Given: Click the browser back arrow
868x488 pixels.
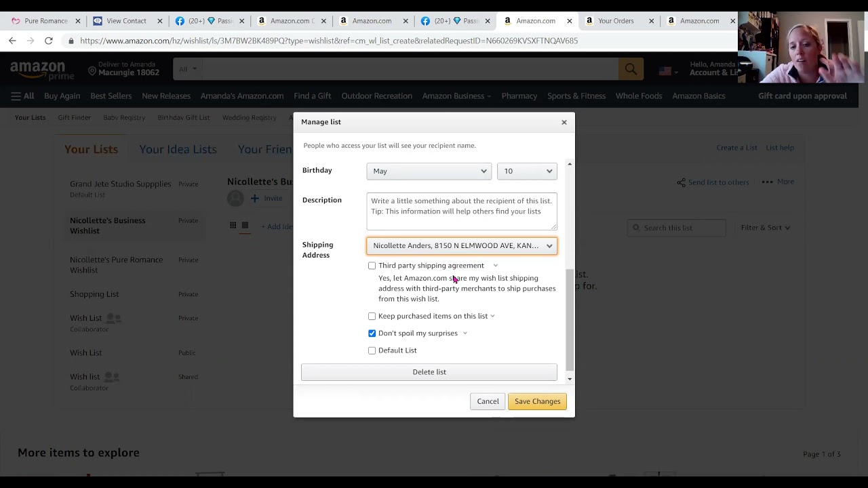Looking at the screenshot, I should tap(12, 41).
